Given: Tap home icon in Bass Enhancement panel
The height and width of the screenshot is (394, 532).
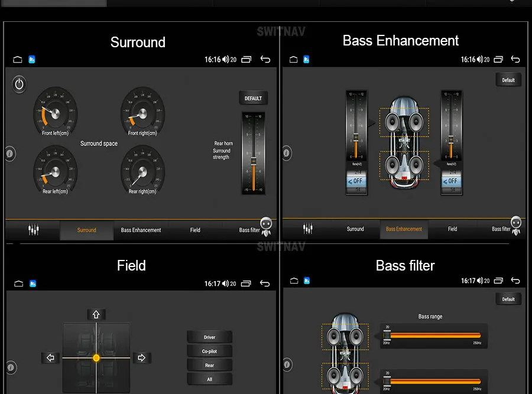Looking at the screenshot, I should point(293,60).
